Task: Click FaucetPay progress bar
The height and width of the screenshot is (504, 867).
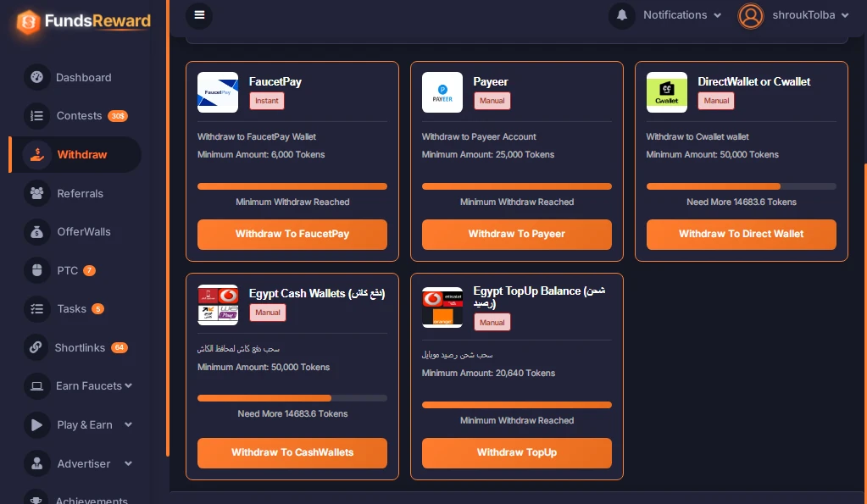Action: tap(292, 186)
